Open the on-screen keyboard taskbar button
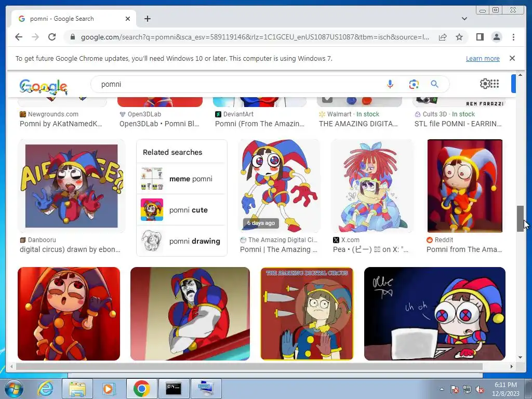 pos(206,389)
